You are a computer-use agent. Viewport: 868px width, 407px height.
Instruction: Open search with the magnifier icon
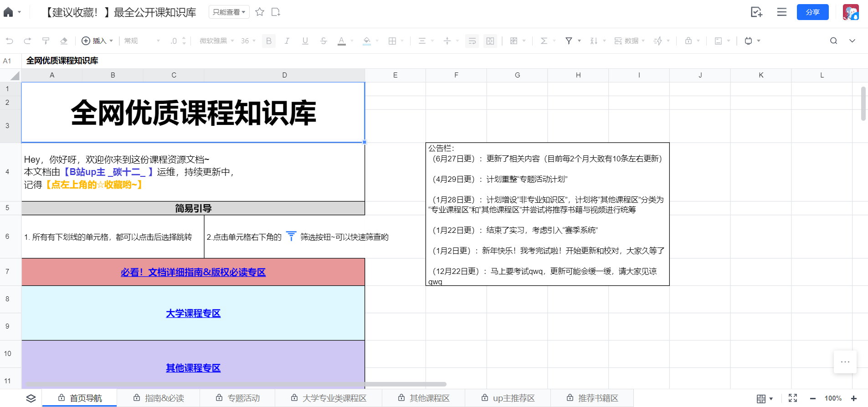coord(833,41)
